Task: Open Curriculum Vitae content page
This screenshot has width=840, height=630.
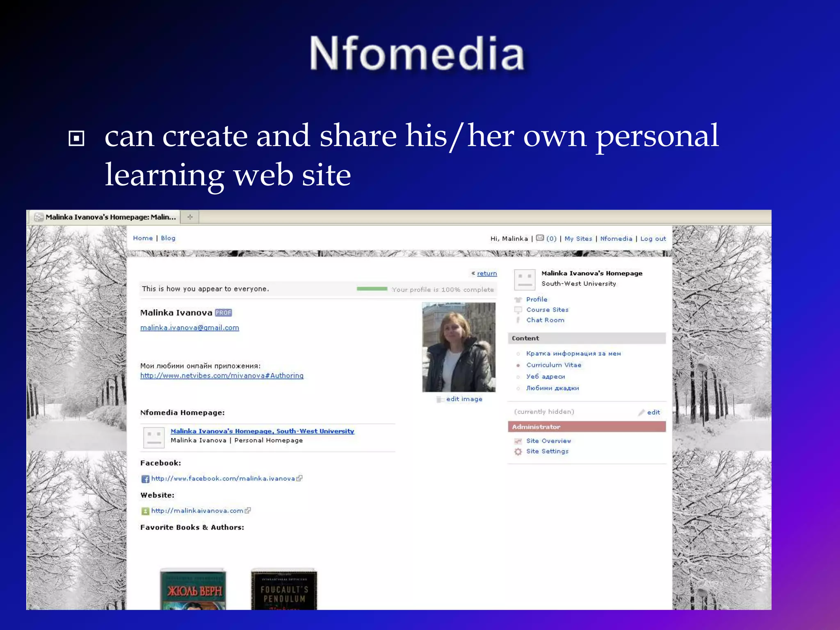Action: [x=554, y=365]
